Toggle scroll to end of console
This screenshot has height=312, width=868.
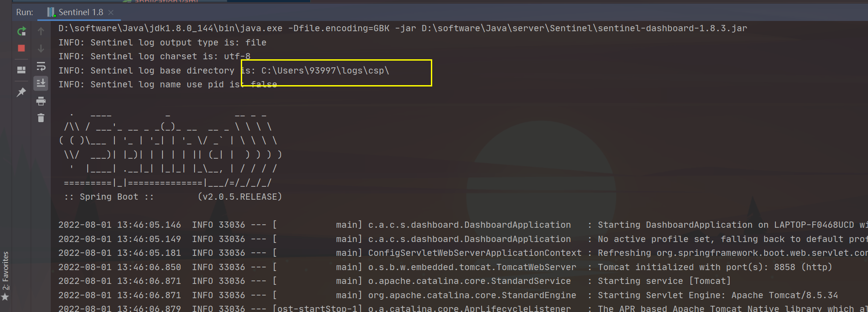41,83
